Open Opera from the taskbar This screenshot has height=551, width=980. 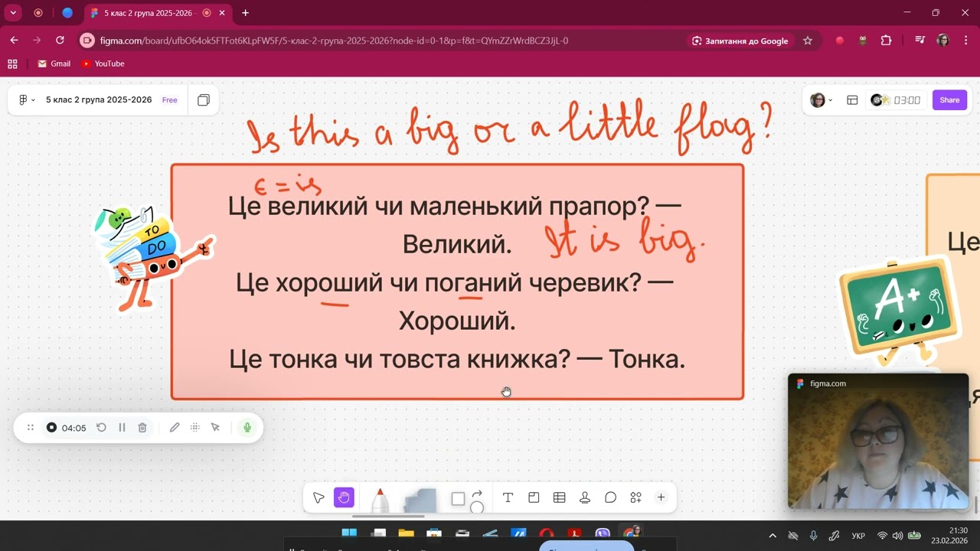click(x=546, y=533)
